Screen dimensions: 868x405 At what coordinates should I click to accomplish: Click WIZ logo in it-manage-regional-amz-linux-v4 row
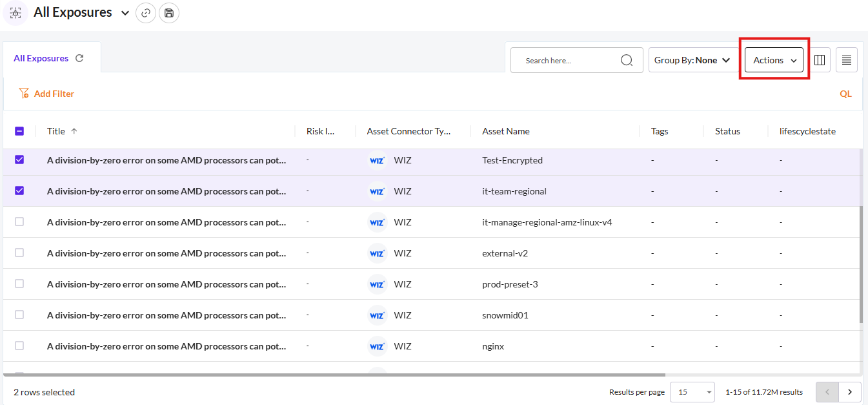pos(377,222)
